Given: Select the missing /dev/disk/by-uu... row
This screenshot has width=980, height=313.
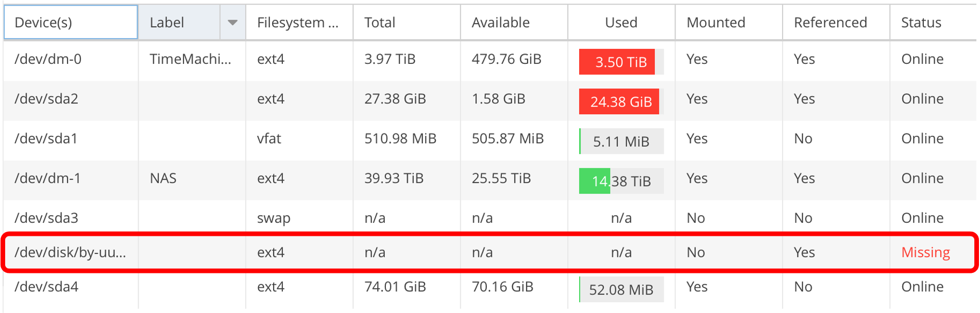Looking at the screenshot, I should pyautogui.click(x=489, y=252).
